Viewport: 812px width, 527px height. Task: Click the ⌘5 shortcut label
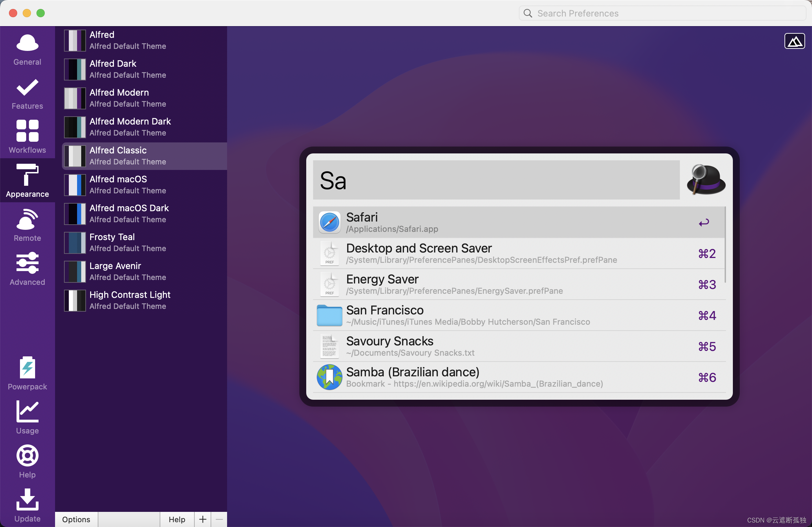click(x=707, y=346)
